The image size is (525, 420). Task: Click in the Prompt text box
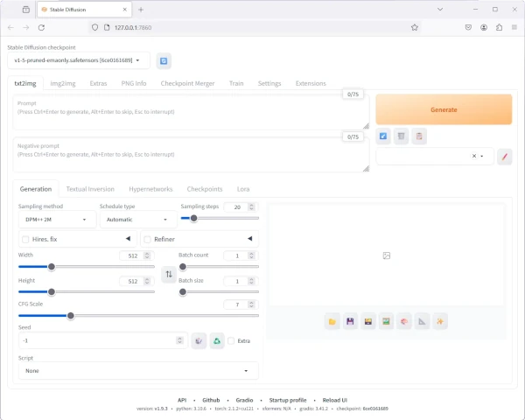pyautogui.click(x=191, y=113)
